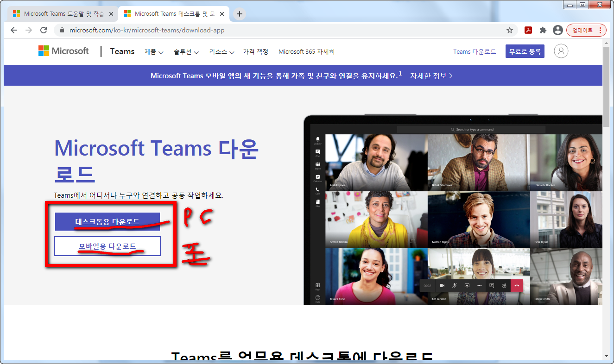Expand the 제품 dropdown menu
Screen dimensions: 614x364
[154, 52]
